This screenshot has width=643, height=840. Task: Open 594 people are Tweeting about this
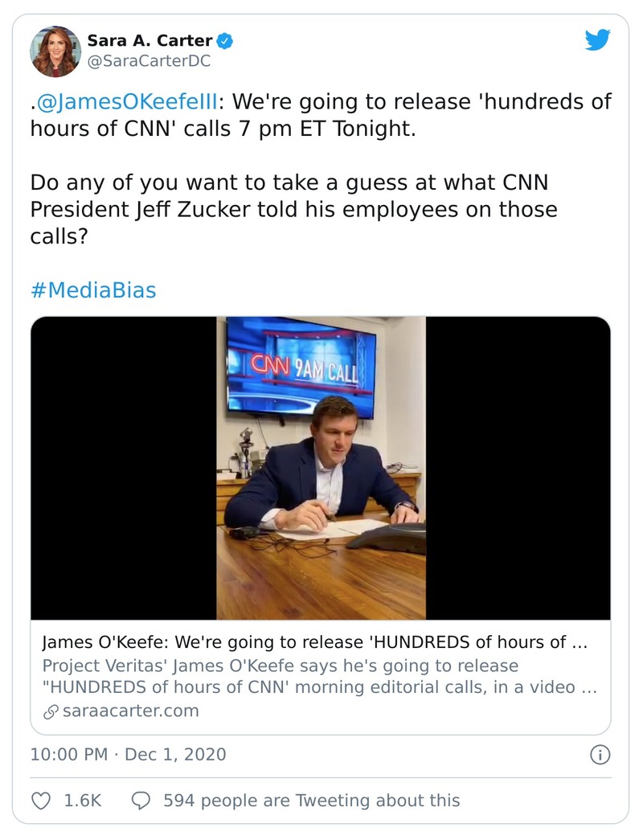(311, 801)
